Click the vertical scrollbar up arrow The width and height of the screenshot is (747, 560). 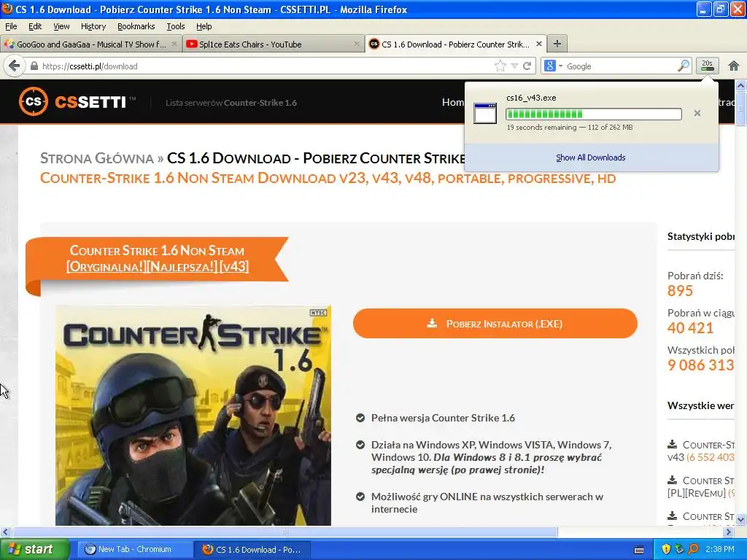click(x=741, y=86)
